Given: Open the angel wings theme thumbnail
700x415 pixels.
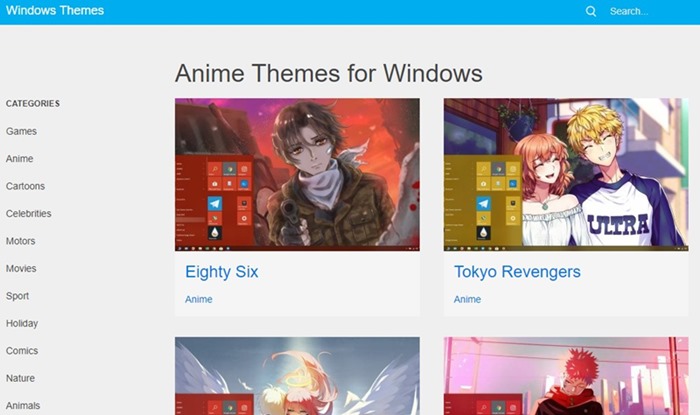Looking at the screenshot, I should (297, 376).
